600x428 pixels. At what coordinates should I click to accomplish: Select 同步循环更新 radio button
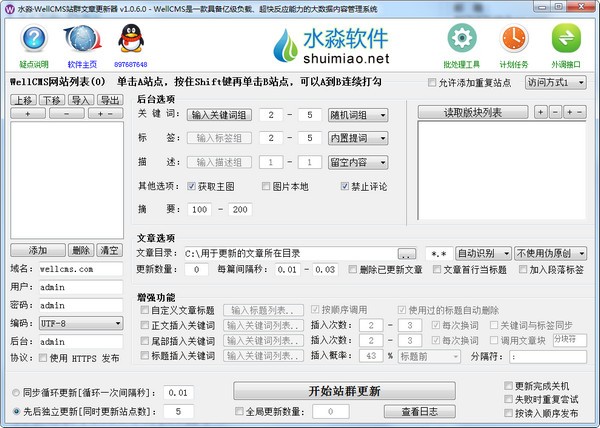pos(15,392)
